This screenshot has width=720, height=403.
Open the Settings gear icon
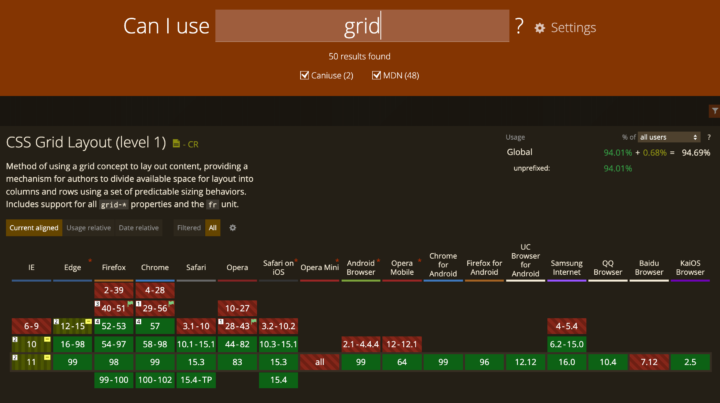(540, 28)
